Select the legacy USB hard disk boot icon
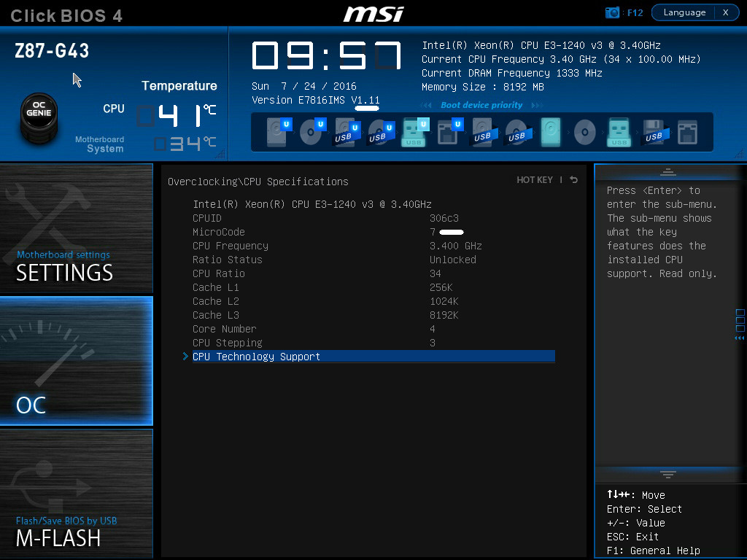Viewport: 747px width, 560px height. [x=484, y=132]
